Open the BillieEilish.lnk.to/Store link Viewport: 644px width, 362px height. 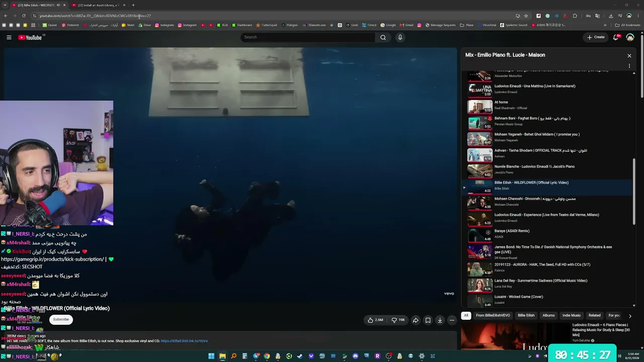184,341
